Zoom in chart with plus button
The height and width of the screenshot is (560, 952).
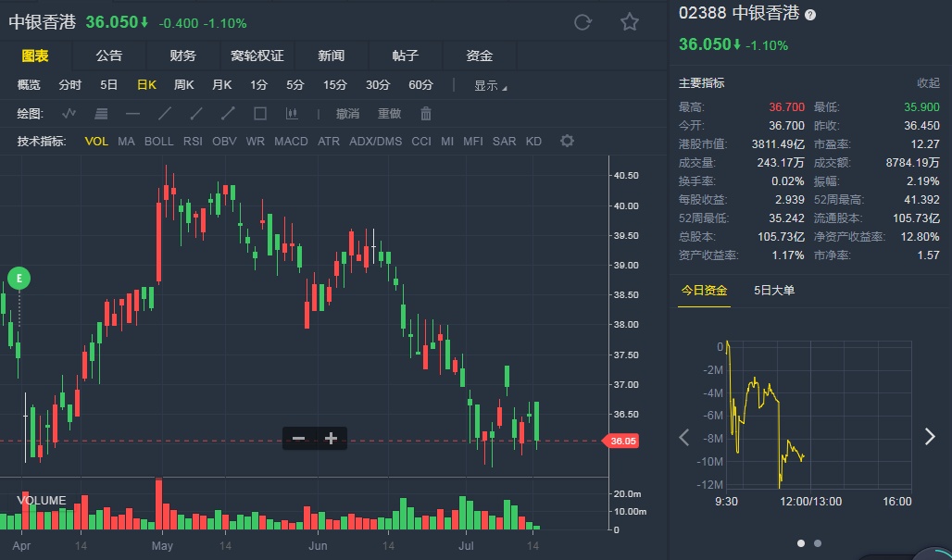point(331,439)
